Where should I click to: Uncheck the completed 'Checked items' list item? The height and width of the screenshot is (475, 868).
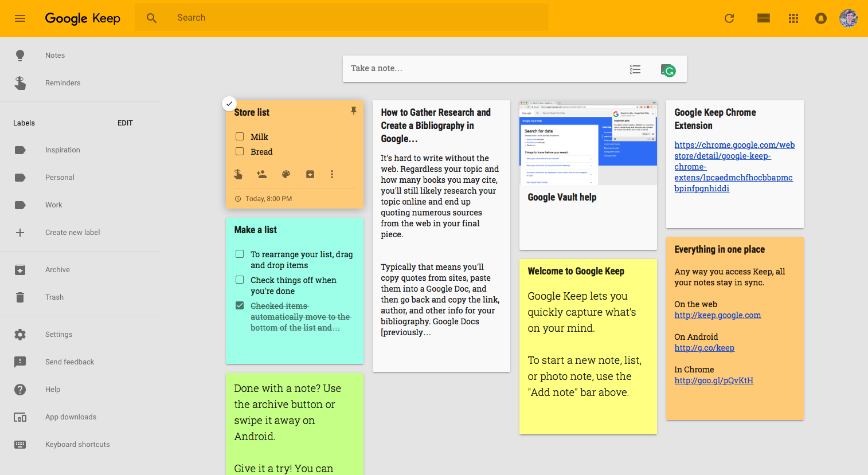(x=239, y=305)
